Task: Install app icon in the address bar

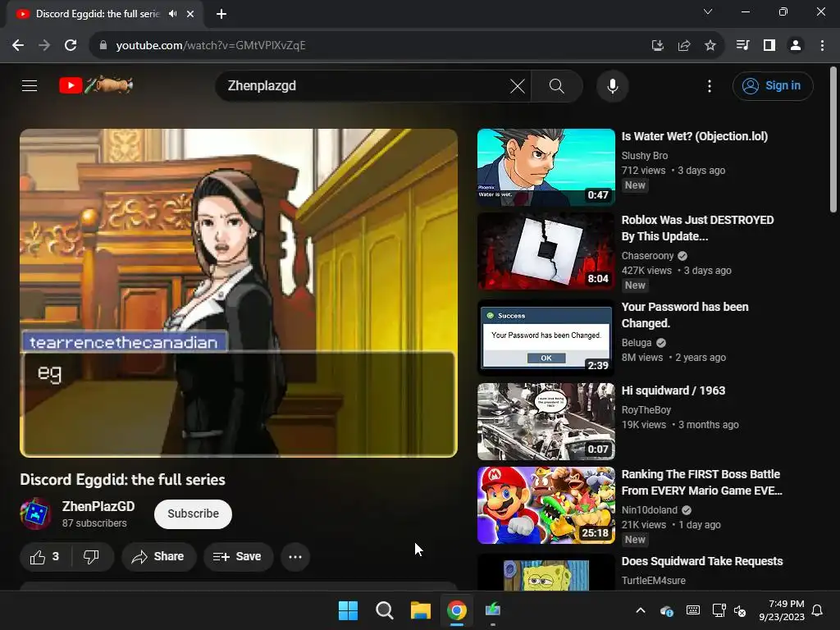Action: point(657,46)
